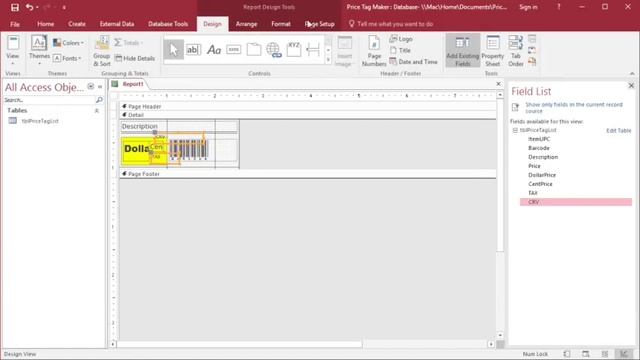Screen dimensions: 640x360
Task: Open the Colors theme dropdown
Action: click(x=69, y=42)
